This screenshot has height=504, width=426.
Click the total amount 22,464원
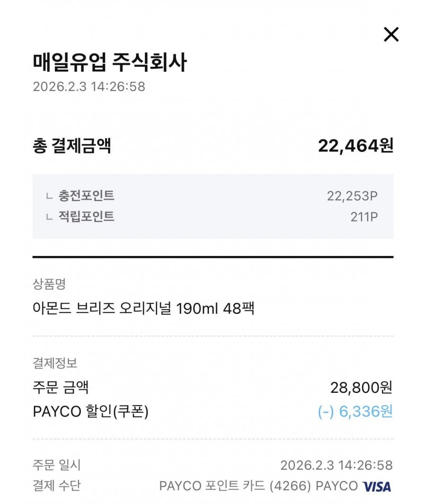[355, 146]
